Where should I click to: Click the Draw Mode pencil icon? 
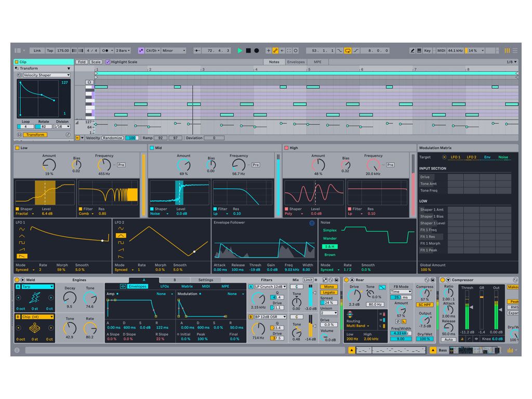pyautogui.click(x=413, y=50)
